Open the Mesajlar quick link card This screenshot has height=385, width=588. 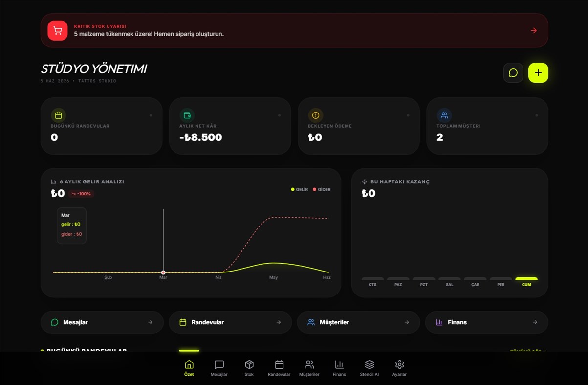[102, 322]
